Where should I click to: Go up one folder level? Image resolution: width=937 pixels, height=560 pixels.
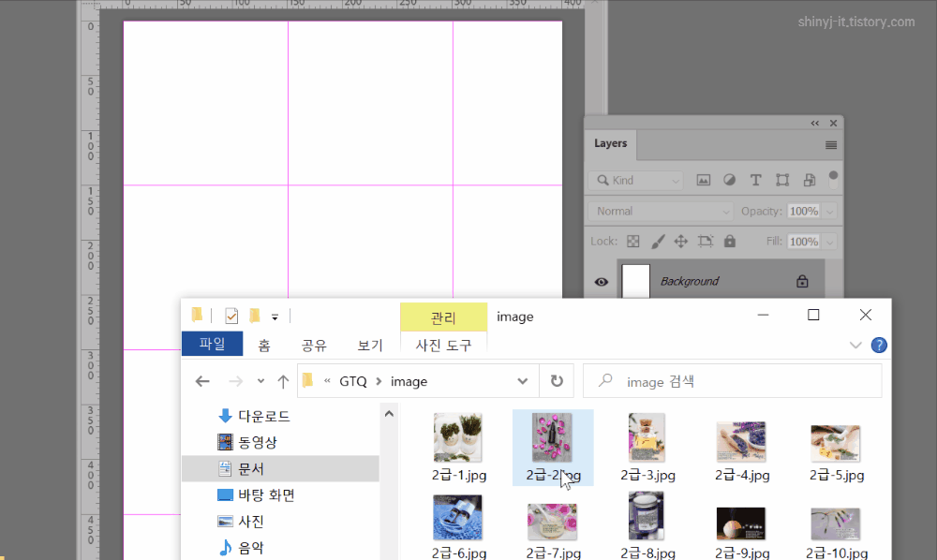point(283,381)
